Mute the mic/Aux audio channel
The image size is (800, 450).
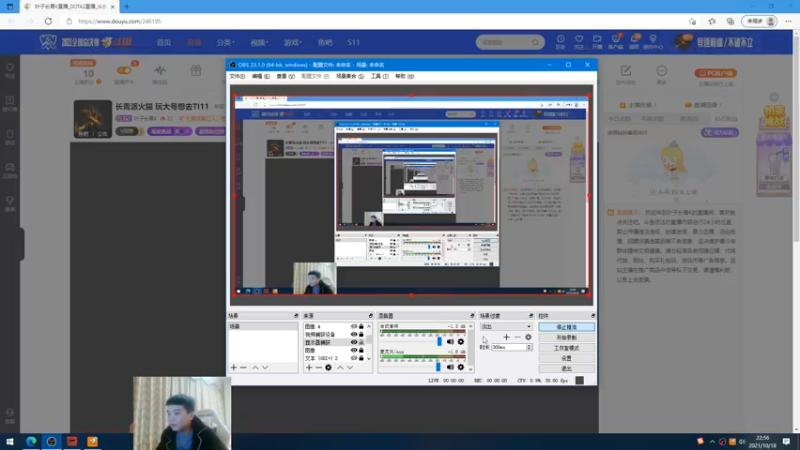click(450, 367)
